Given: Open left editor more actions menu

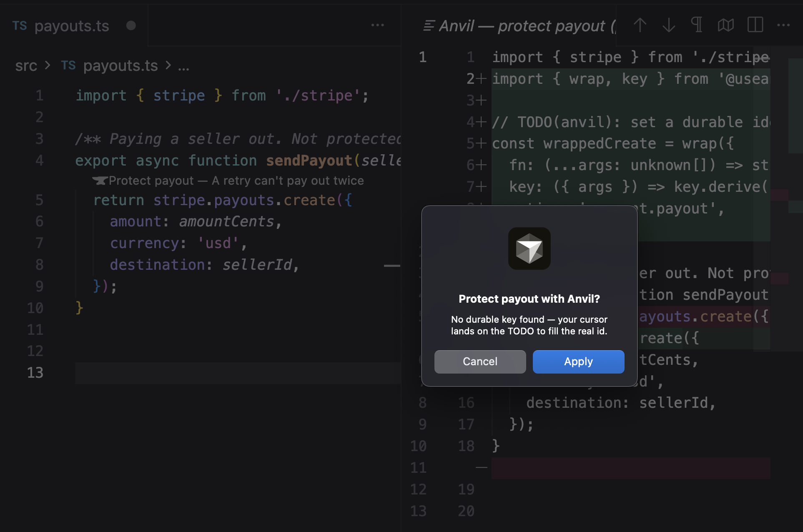Looking at the screenshot, I should [377, 25].
